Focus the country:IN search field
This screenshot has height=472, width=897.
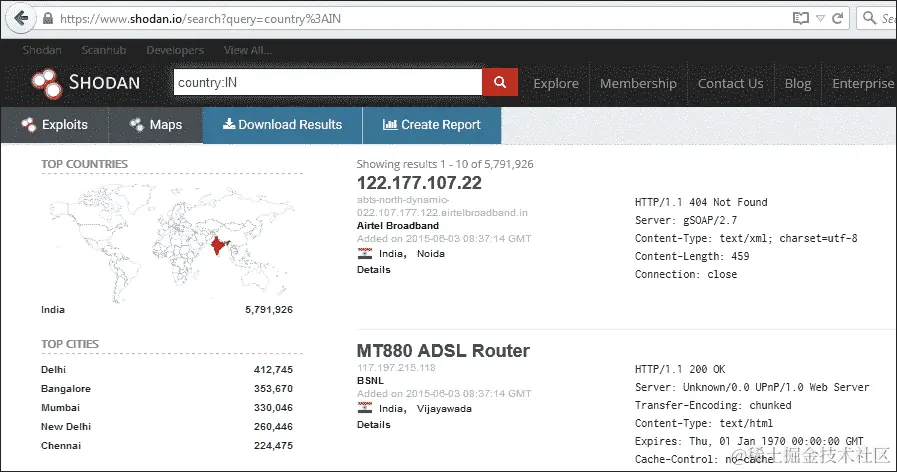coord(328,82)
